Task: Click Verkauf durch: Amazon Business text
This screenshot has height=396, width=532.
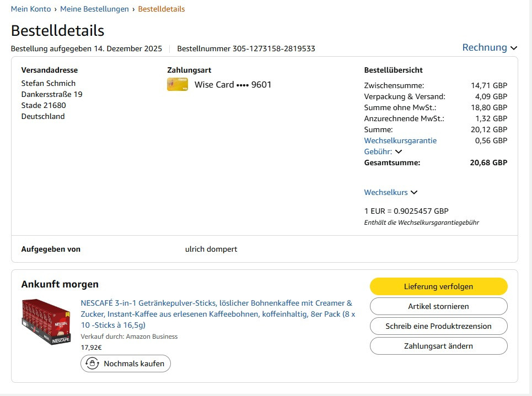Action: [129, 337]
